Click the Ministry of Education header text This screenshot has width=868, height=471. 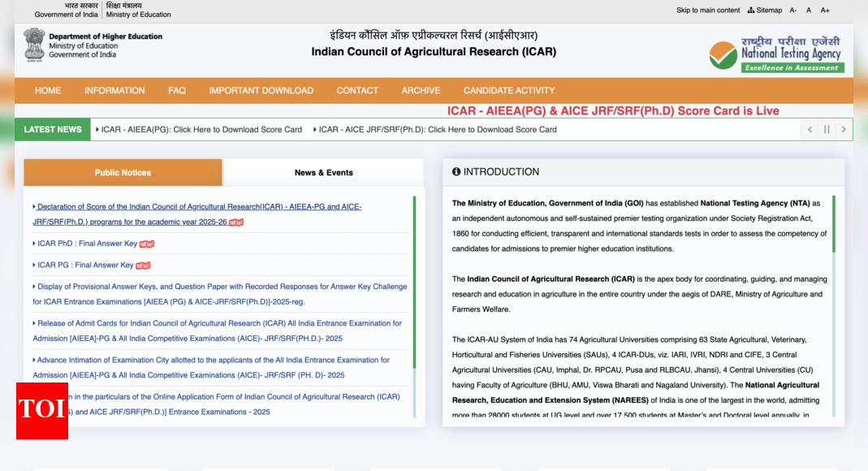click(138, 15)
